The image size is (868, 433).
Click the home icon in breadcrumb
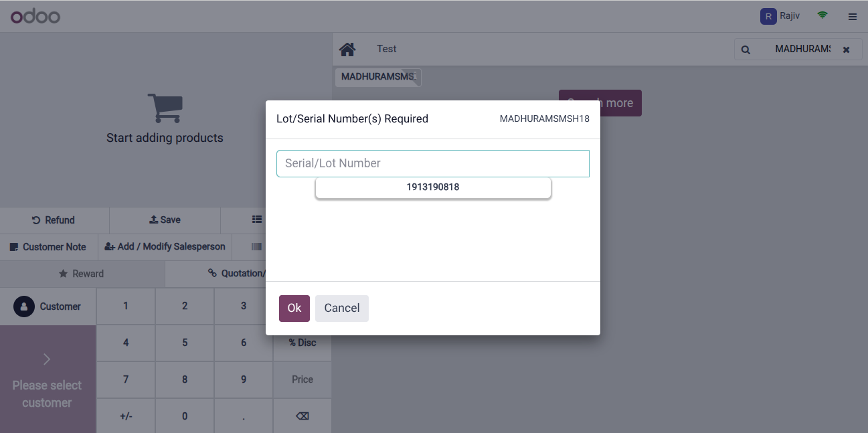click(x=347, y=49)
